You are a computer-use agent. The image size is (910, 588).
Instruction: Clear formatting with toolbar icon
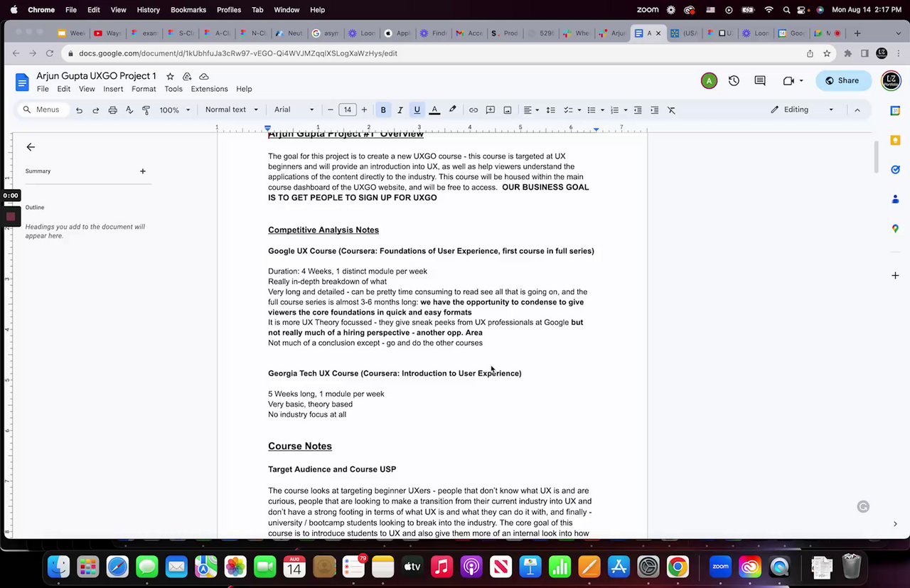click(672, 110)
